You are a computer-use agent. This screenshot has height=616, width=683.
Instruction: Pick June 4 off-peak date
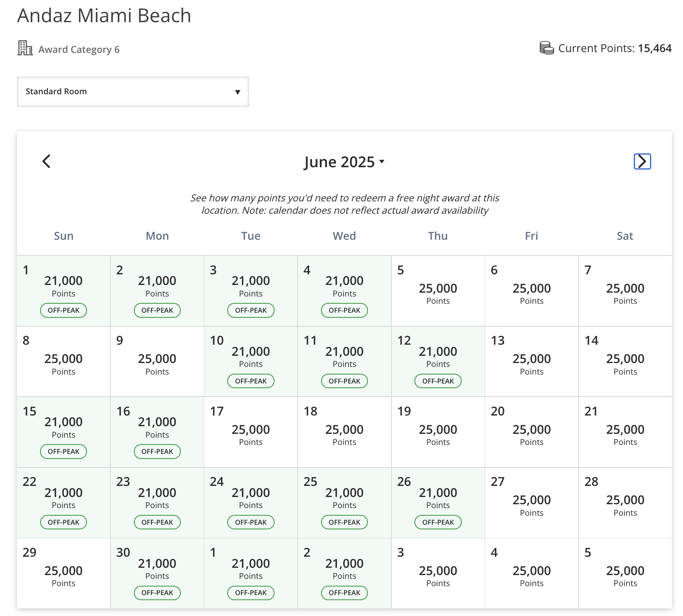click(x=344, y=291)
